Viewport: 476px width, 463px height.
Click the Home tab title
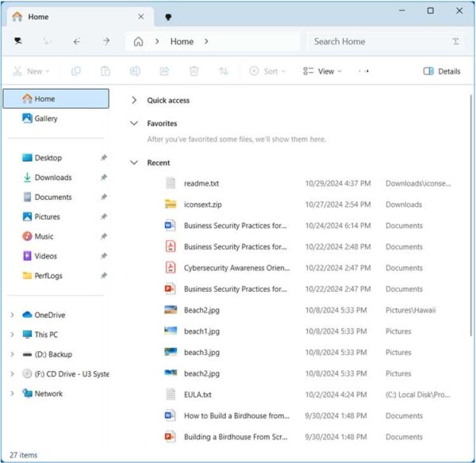click(37, 16)
